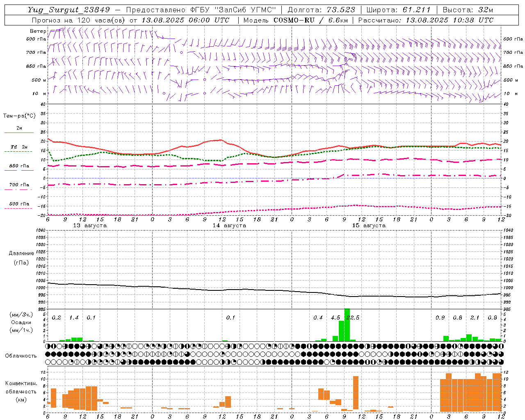The image size is (525, 420).
Task: Select the provider text ФГБУ "ЗапСиб УГМС"
Action: pos(233,10)
